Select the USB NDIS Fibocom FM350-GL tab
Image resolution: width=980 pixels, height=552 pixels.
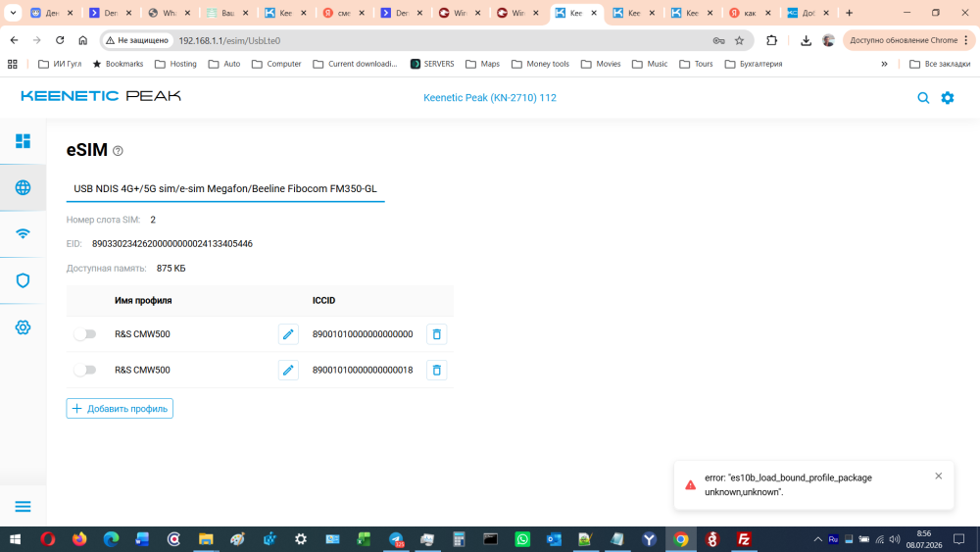click(225, 189)
